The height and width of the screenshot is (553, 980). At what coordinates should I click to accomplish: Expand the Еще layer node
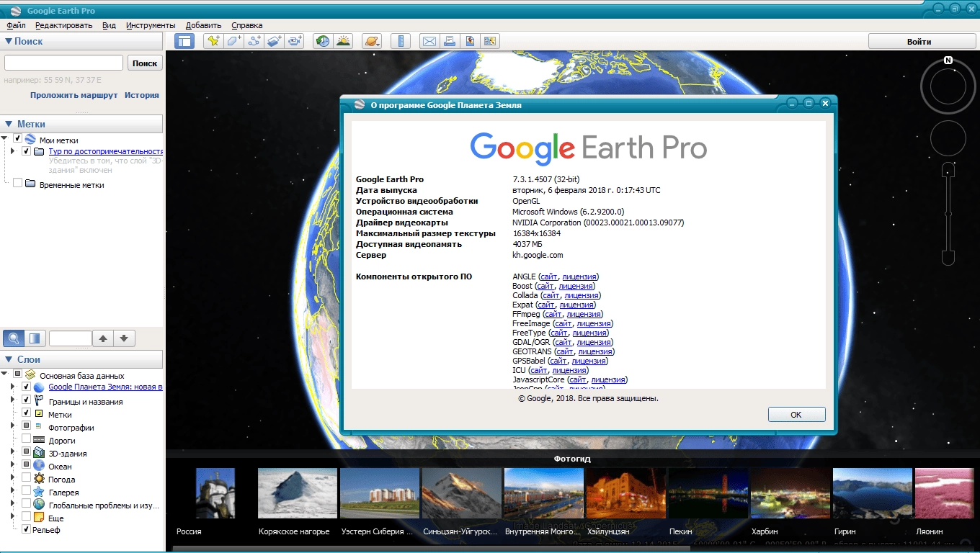(12, 517)
